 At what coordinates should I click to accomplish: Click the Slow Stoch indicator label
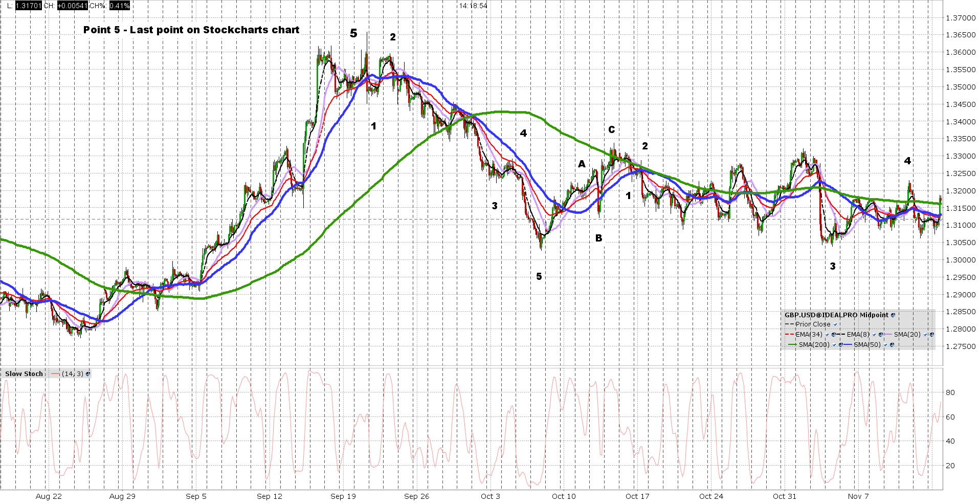(x=24, y=374)
